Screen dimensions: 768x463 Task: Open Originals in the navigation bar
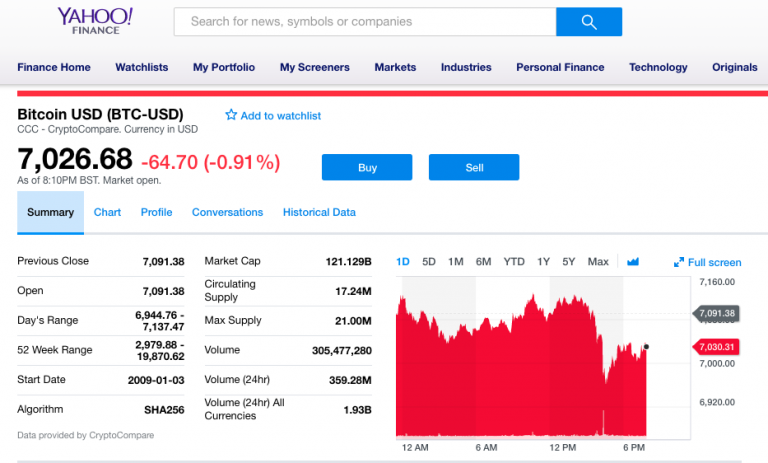coord(735,67)
